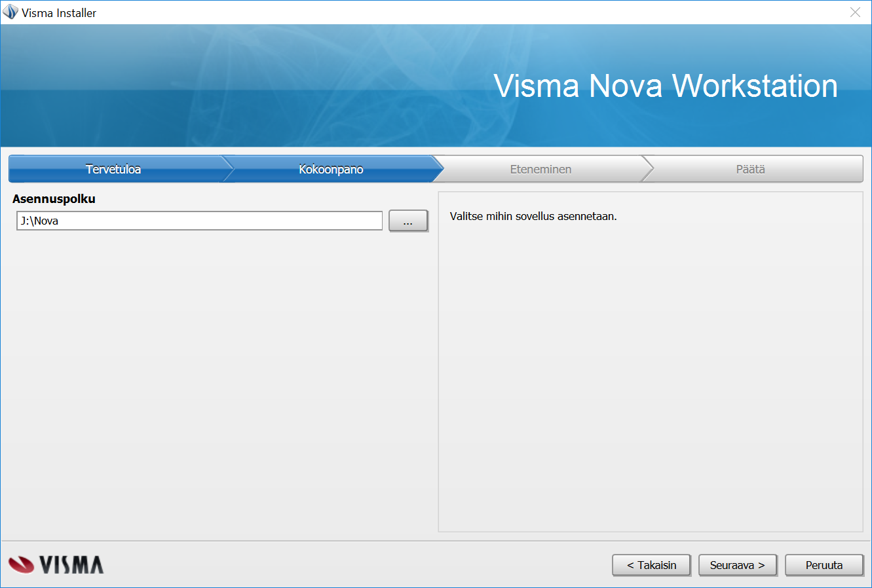Image resolution: width=872 pixels, height=588 pixels.
Task: Click the 'Visma Installer' title bar text
Action: [59, 13]
